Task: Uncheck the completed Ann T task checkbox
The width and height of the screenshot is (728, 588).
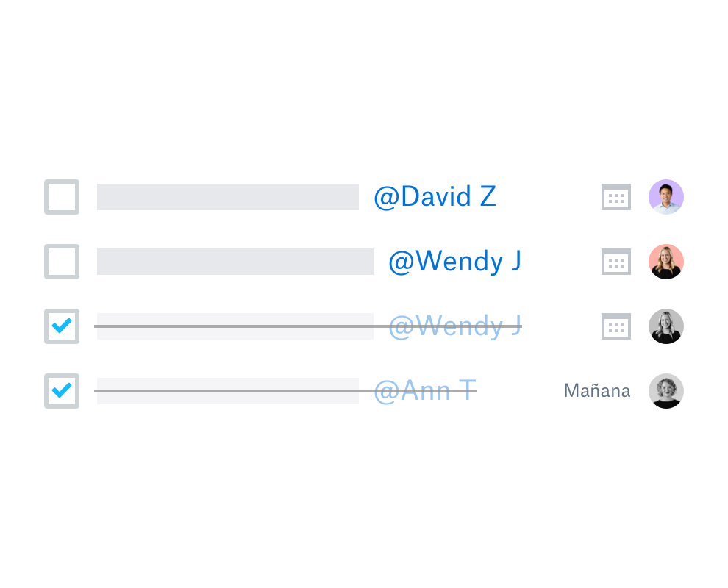Action: 62,391
